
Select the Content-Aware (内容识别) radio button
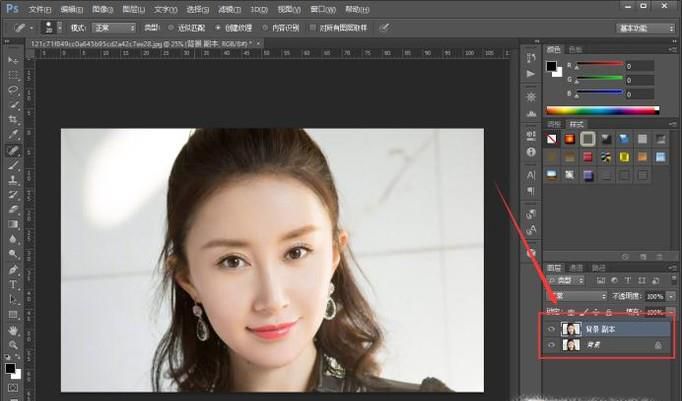point(265,28)
